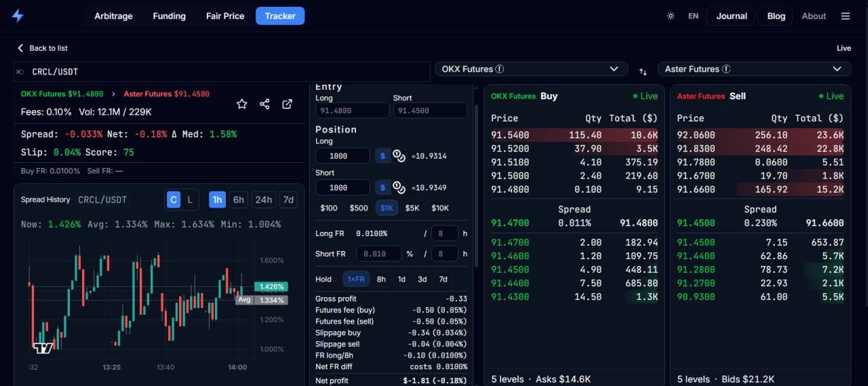Set position size to $5K
Image resolution: width=868 pixels, height=386 pixels.
[412, 208]
